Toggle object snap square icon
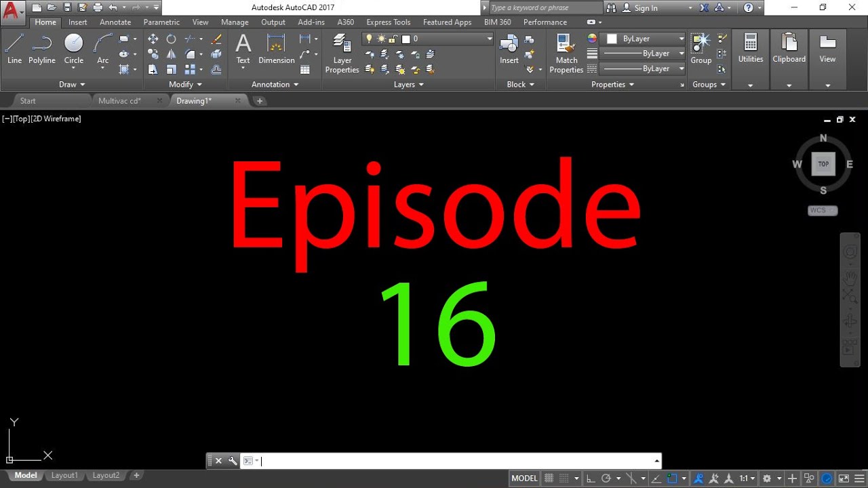868x488 pixels. (x=673, y=479)
